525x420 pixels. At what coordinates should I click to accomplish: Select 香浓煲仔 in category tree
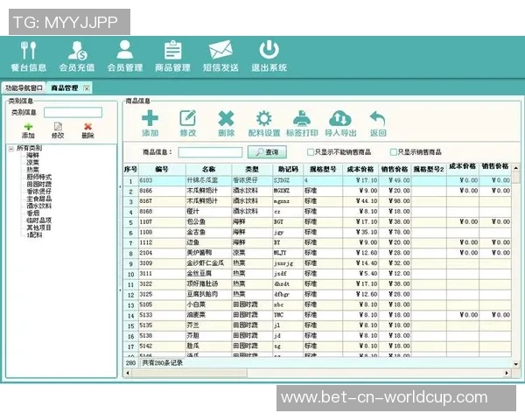(x=39, y=192)
